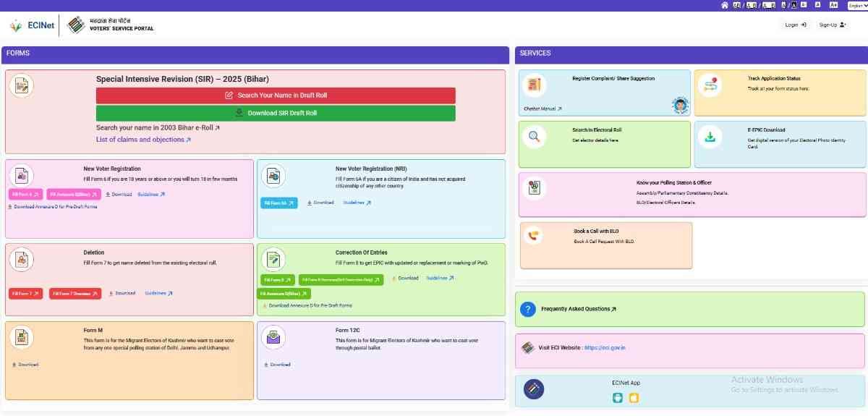The width and height of the screenshot is (868, 416).
Task: Click the Home icon in top bar
Action: tap(725, 5)
